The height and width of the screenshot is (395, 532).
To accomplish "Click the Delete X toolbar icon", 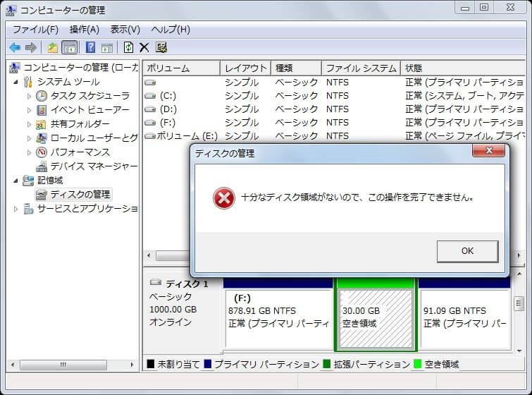I will point(144,47).
